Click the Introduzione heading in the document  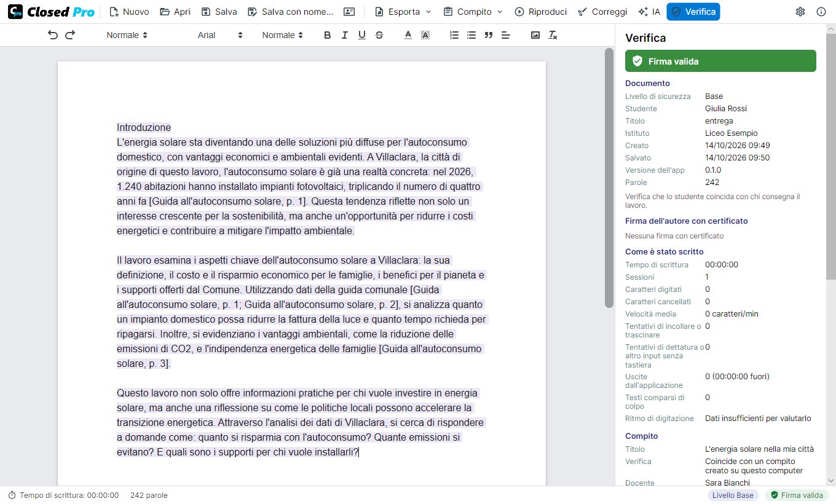point(144,127)
